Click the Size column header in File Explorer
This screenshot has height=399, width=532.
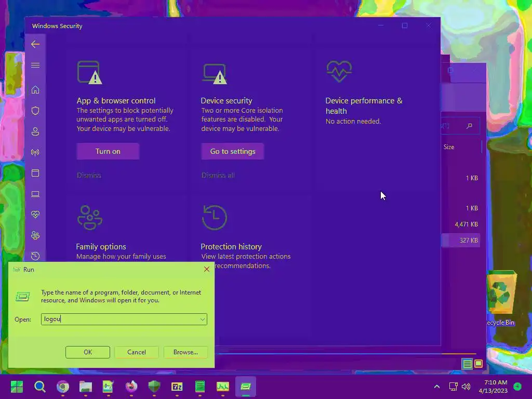(x=449, y=147)
